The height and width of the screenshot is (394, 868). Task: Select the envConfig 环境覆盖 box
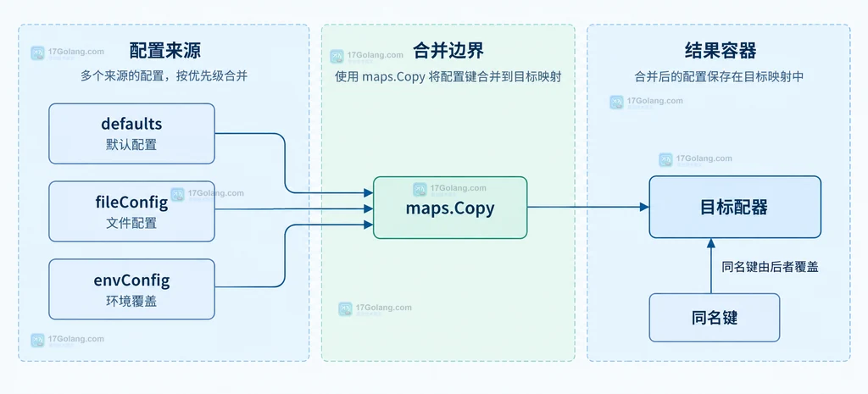coord(131,290)
